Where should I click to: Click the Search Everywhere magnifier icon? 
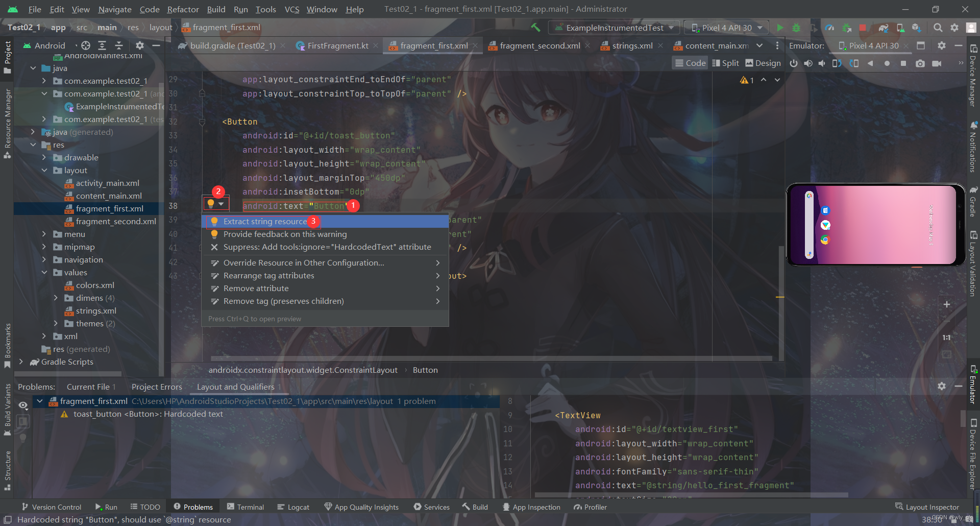click(x=938, y=28)
